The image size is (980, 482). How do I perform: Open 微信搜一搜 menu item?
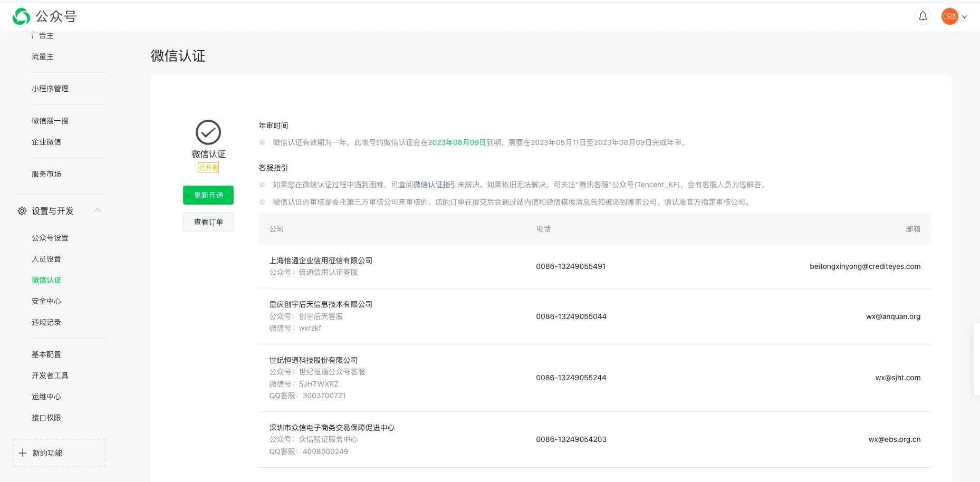(50, 121)
